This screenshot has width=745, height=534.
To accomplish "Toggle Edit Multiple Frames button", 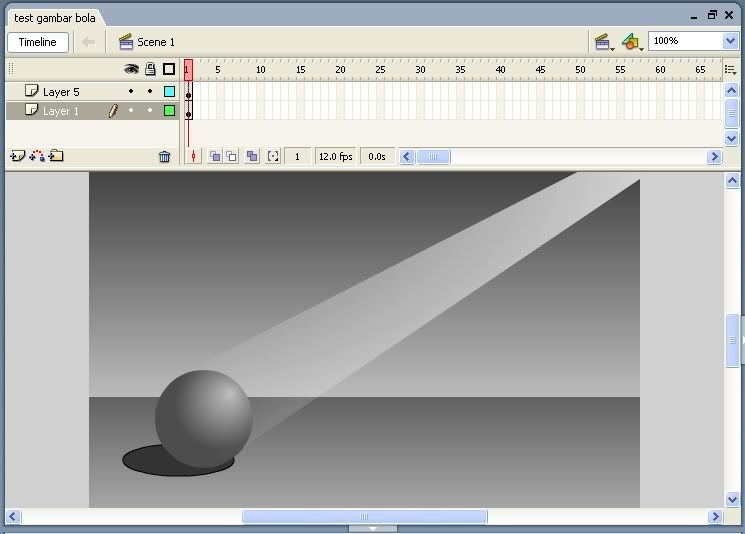I will (252, 156).
